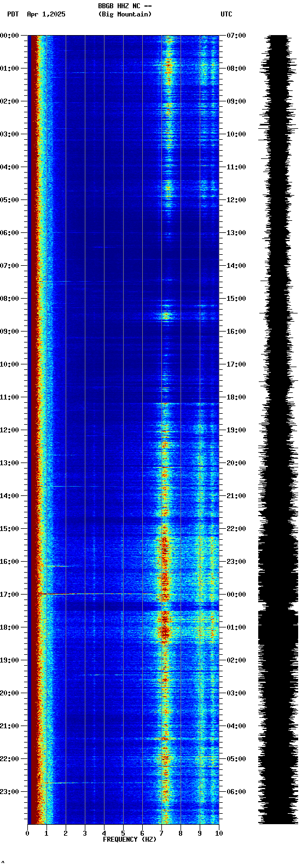Image resolution: width=302 pixels, height=868 pixels.
Task: Click the UTC '19:00' time label
Action: coord(236,430)
